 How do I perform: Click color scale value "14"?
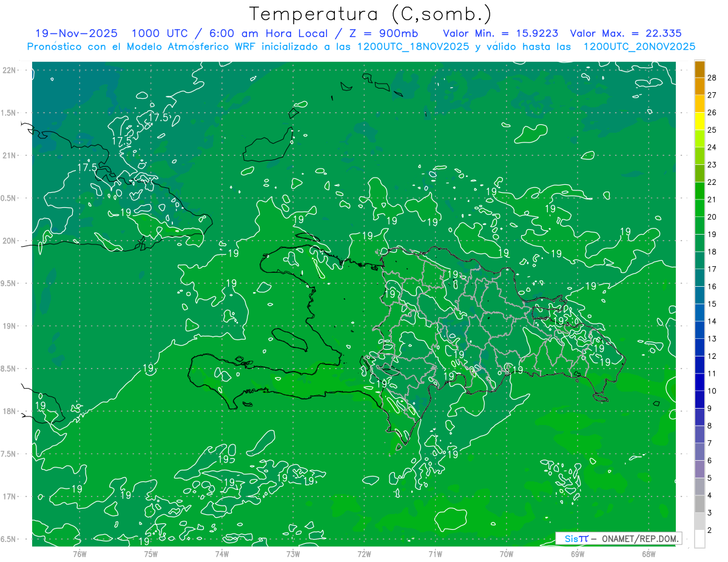(712, 321)
